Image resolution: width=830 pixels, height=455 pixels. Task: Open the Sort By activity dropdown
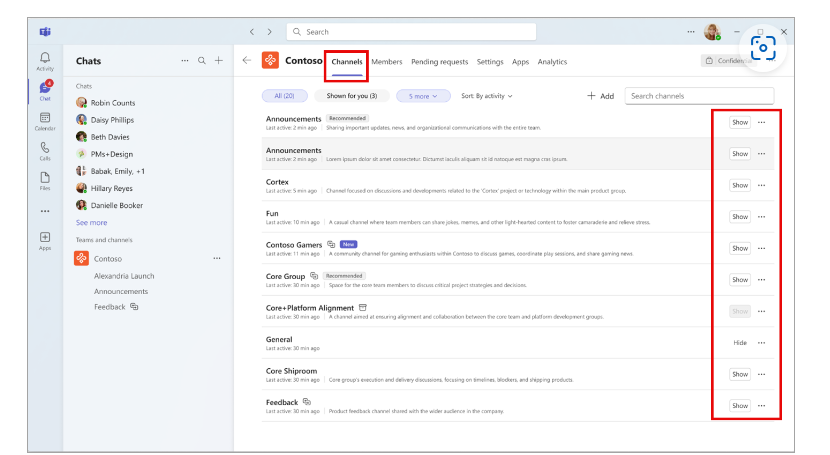click(x=486, y=96)
